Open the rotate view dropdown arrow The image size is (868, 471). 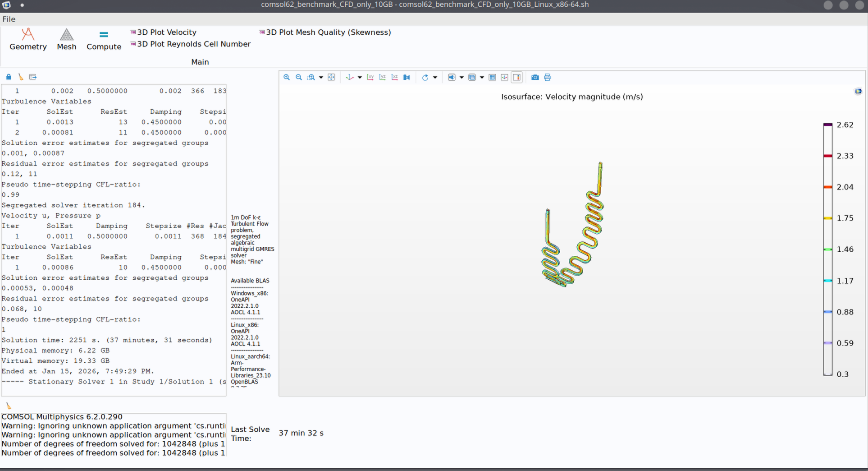(435, 78)
